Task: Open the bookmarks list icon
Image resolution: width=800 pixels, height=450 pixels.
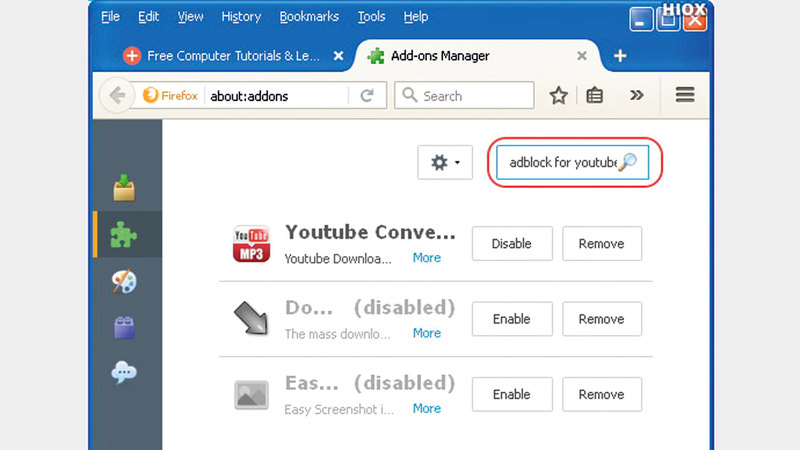Action: tap(595, 96)
